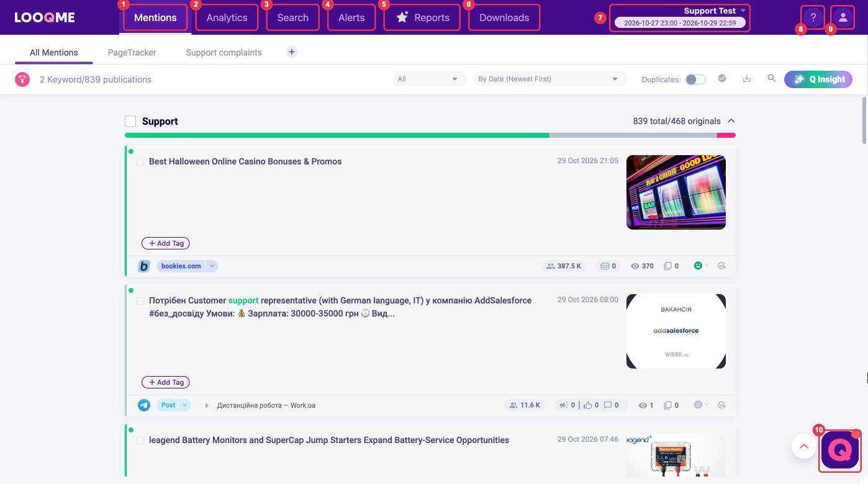Add a new tab with the plus icon
The width and height of the screenshot is (868, 484).
[292, 52]
